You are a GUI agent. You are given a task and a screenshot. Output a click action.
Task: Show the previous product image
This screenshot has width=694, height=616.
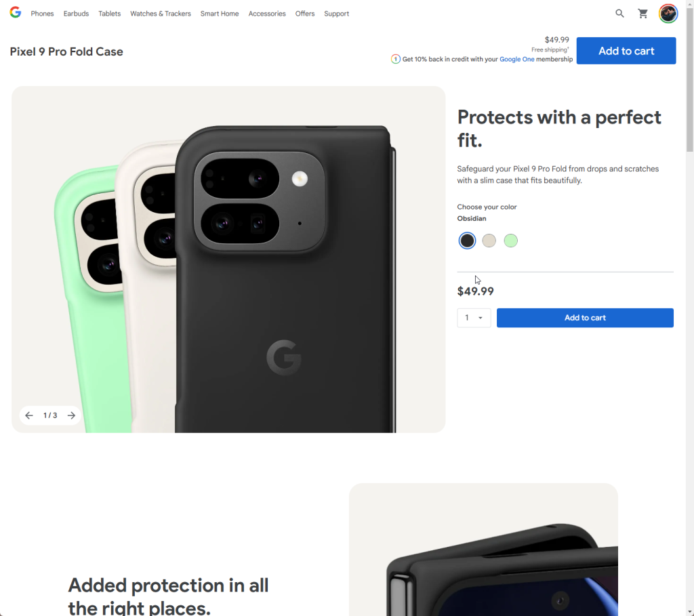pos(29,415)
